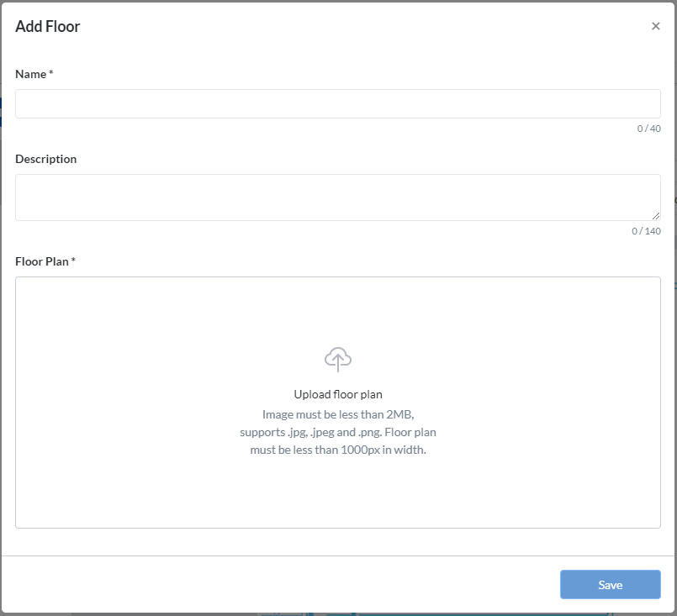Close the Add Floor dialog

655,26
